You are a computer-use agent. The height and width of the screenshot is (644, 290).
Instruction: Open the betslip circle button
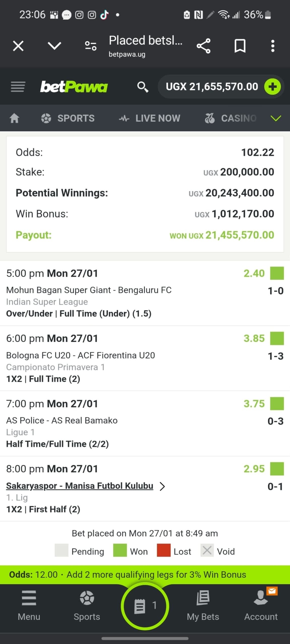[145, 606]
